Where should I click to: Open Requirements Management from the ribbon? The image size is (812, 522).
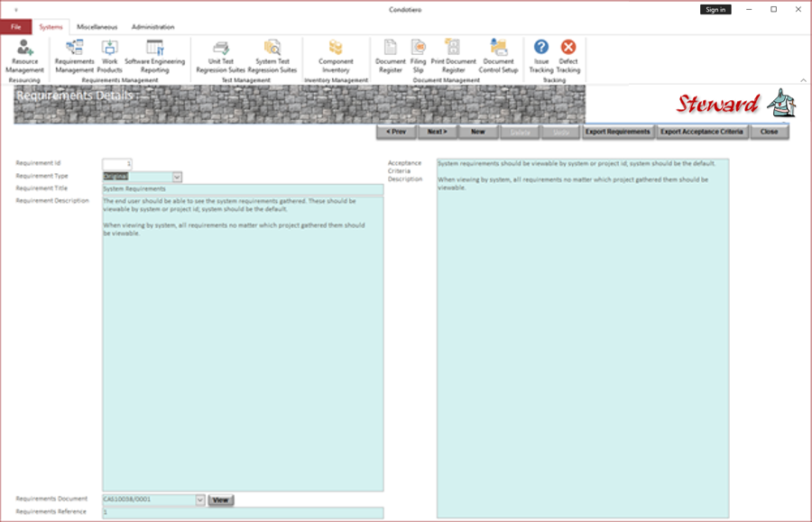pos(75,57)
